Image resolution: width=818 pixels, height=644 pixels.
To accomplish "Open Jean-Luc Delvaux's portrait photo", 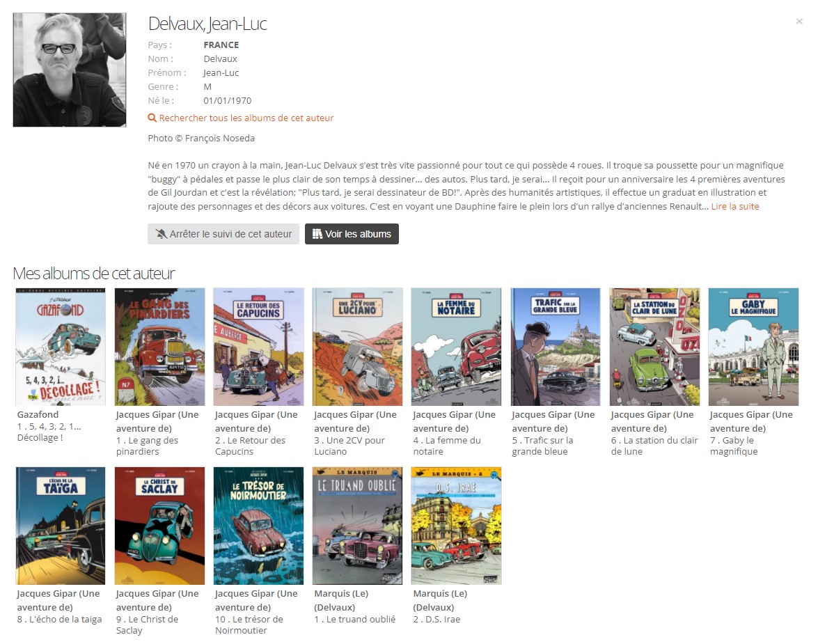I will coord(70,70).
